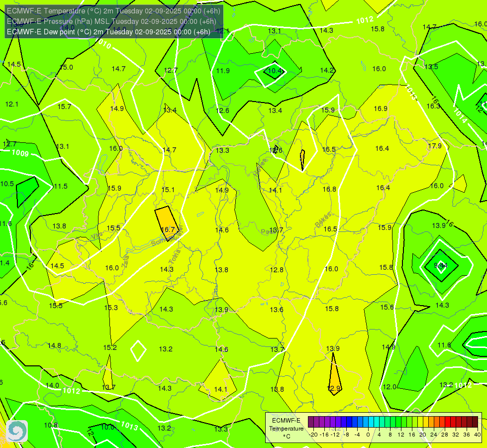The width and height of the screenshot is (487, 448).
Task: Click the 16.7 value in the orange polygon
Action: pyautogui.click(x=168, y=229)
